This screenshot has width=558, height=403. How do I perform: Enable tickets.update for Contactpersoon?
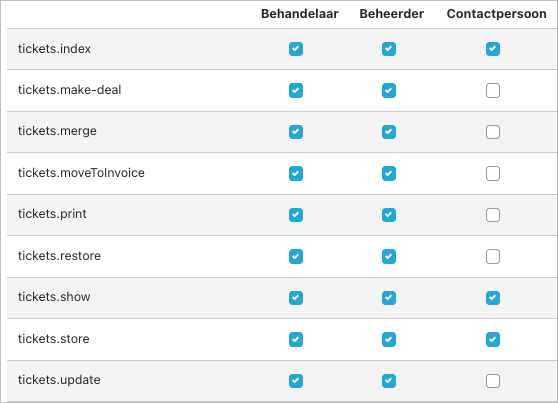[x=493, y=381]
